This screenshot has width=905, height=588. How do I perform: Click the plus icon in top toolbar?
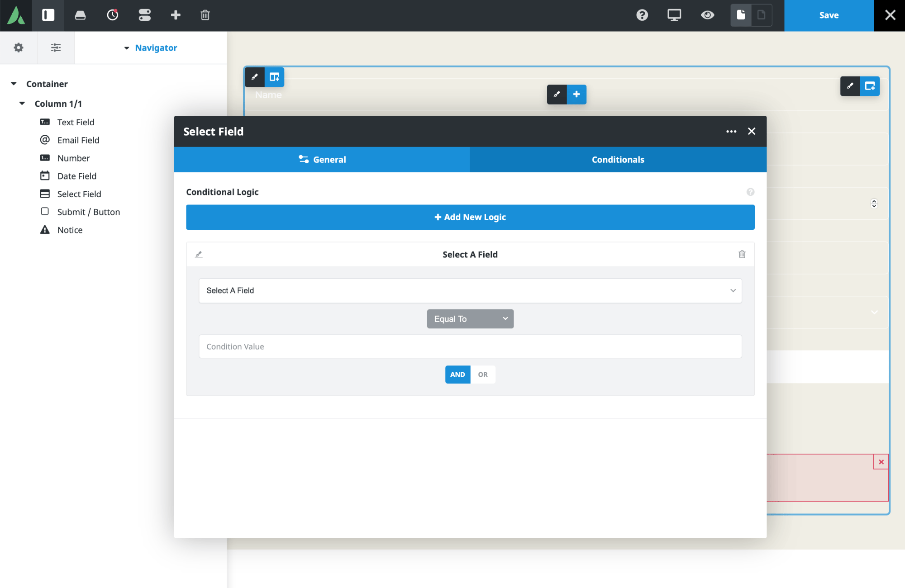176,15
